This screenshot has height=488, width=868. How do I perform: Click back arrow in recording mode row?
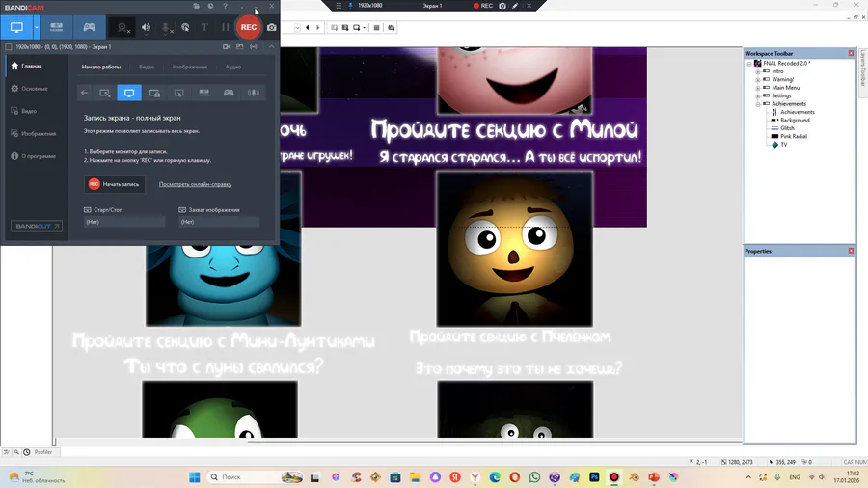coord(84,93)
